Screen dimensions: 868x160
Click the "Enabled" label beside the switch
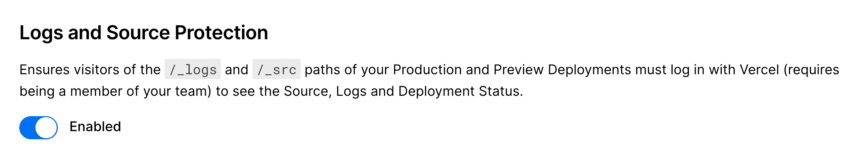95,127
